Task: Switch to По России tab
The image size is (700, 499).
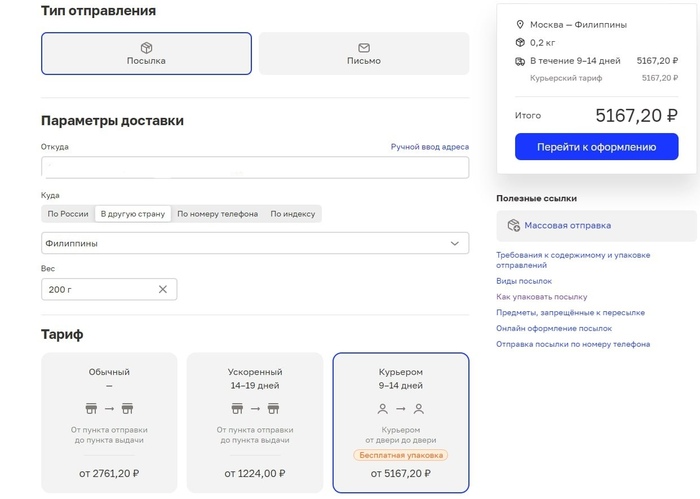Action: click(x=68, y=214)
